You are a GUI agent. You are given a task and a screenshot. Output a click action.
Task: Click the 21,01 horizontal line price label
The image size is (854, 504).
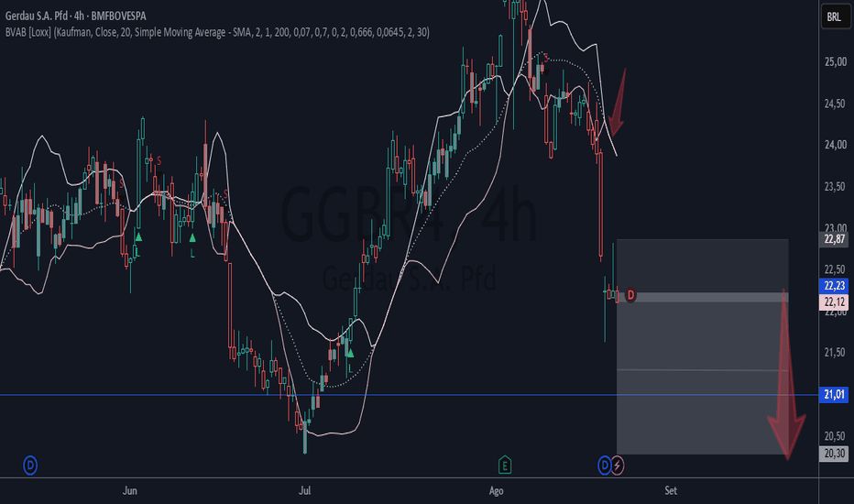(834, 394)
